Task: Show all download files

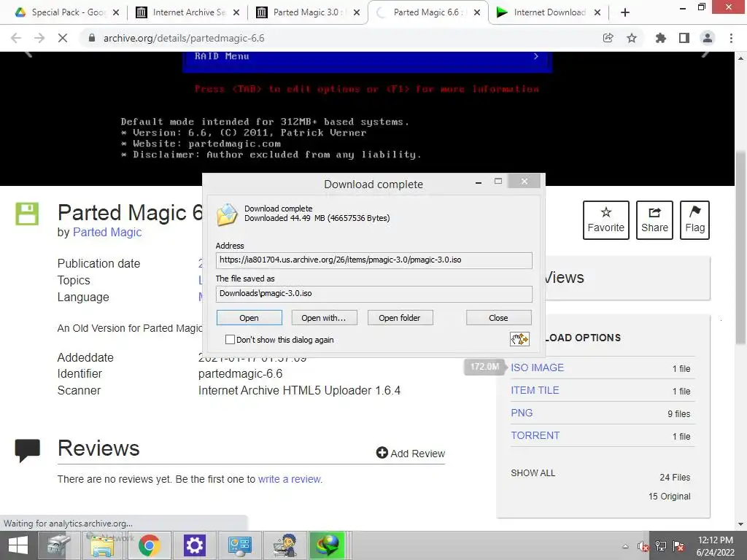Action: coord(533,472)
